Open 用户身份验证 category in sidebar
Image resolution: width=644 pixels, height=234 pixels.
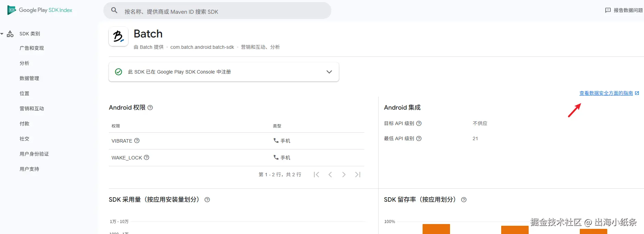[34, 154]
